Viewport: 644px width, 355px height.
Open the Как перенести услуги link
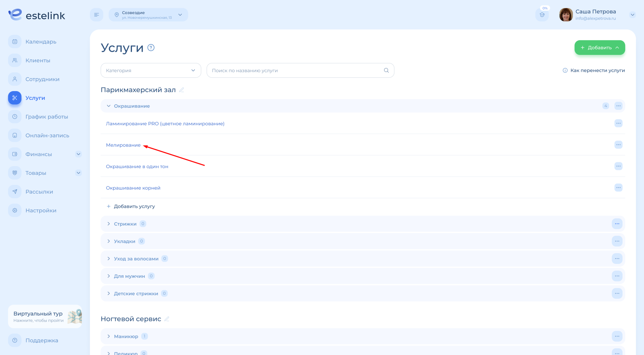pos(597,70)
